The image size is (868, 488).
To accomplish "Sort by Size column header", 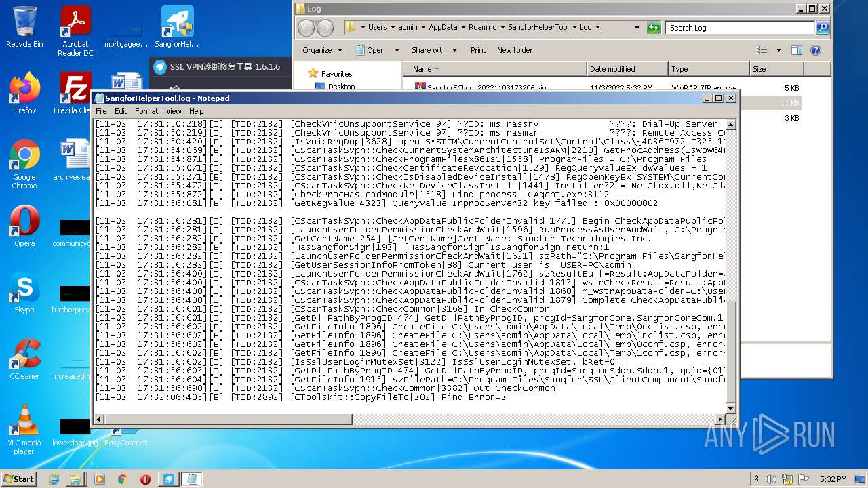I will [776, 69].
